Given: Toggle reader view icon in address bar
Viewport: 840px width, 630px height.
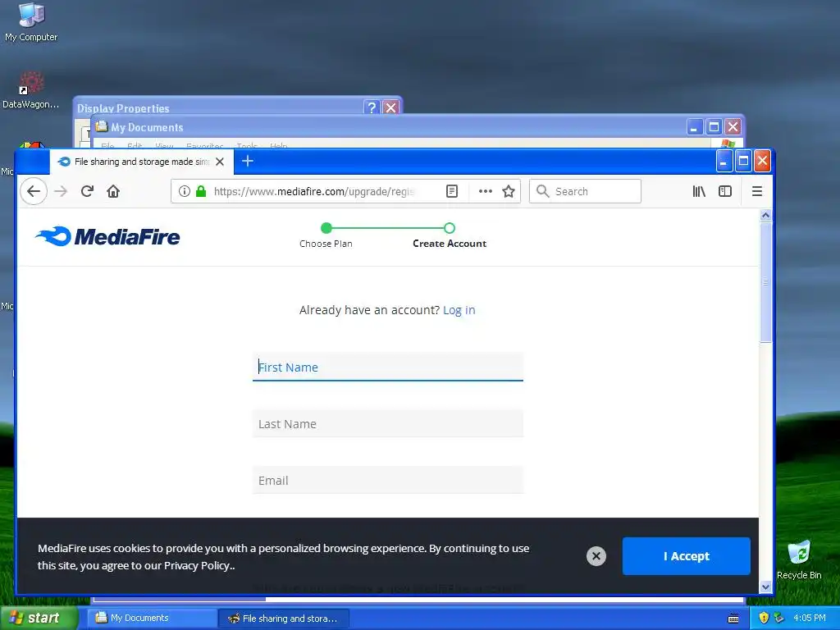Looking at the screenshot, I should point(452,191).
